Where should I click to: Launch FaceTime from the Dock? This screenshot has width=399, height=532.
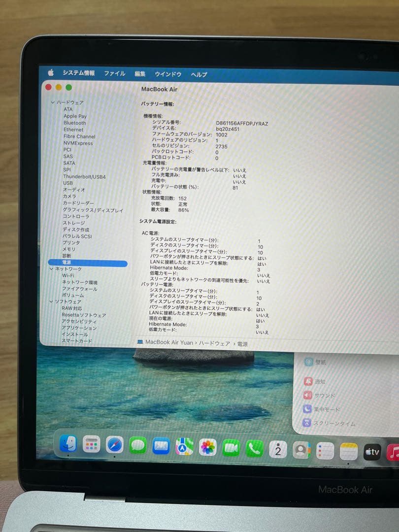coord(232,448)
